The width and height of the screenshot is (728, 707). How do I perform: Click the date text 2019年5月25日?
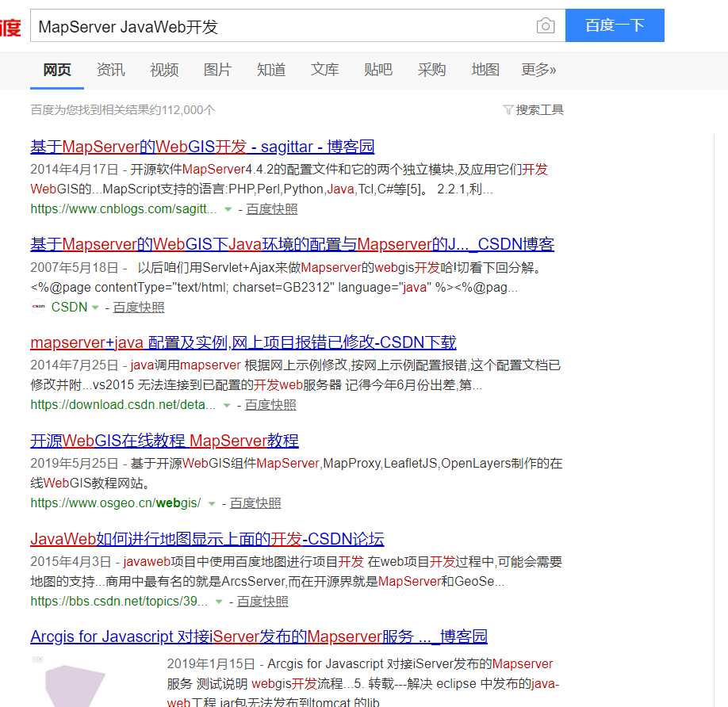pyautogui.click(x=75, y=464)
